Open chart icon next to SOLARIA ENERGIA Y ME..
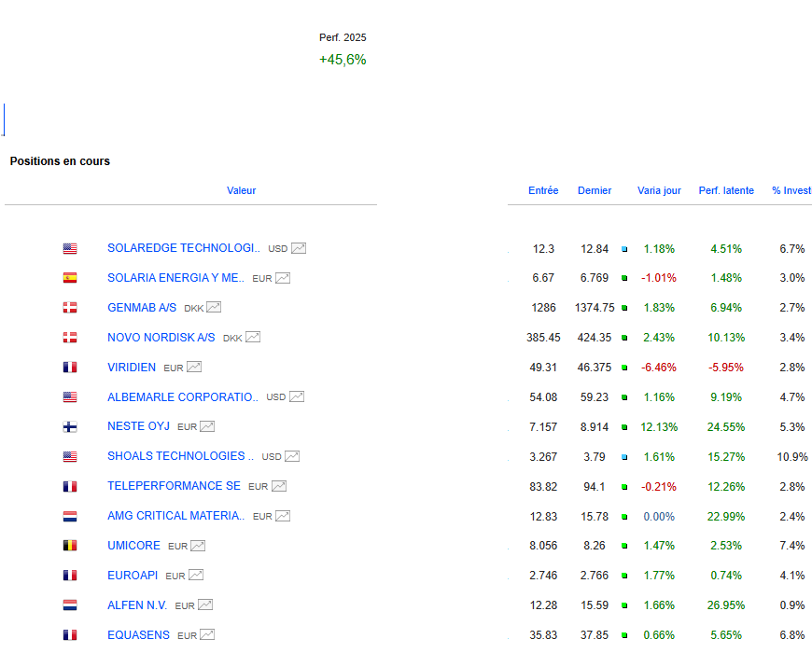The image size is (812, 653). [283, 278]
